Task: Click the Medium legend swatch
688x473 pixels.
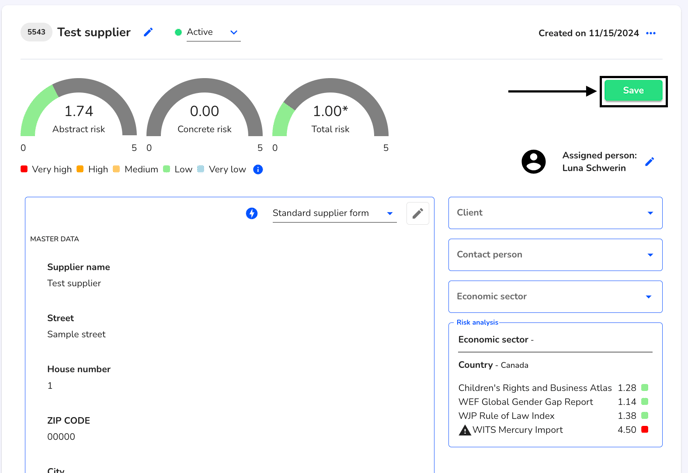Action: 116,169
